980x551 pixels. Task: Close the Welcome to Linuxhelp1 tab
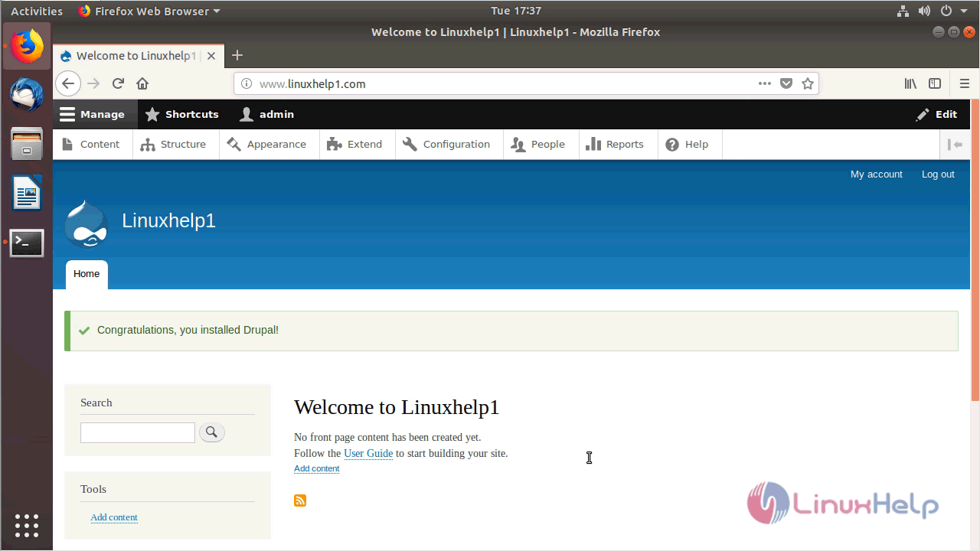(211, 56)
